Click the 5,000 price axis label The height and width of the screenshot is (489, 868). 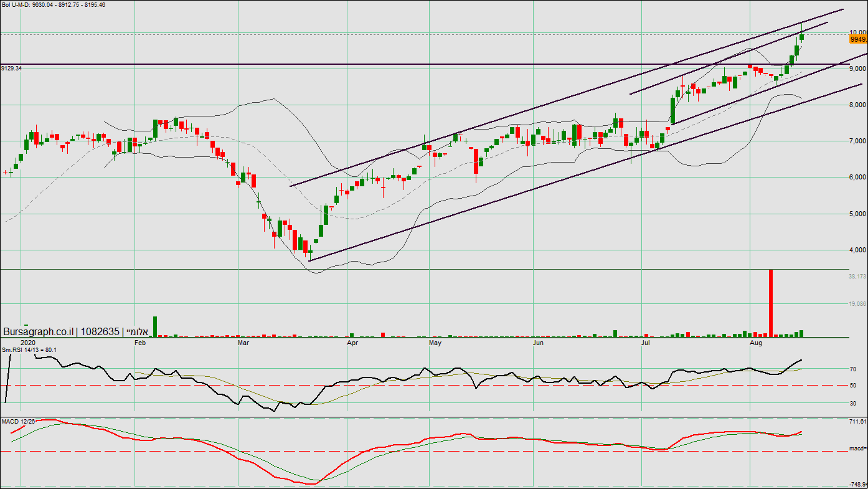point(859,214)
